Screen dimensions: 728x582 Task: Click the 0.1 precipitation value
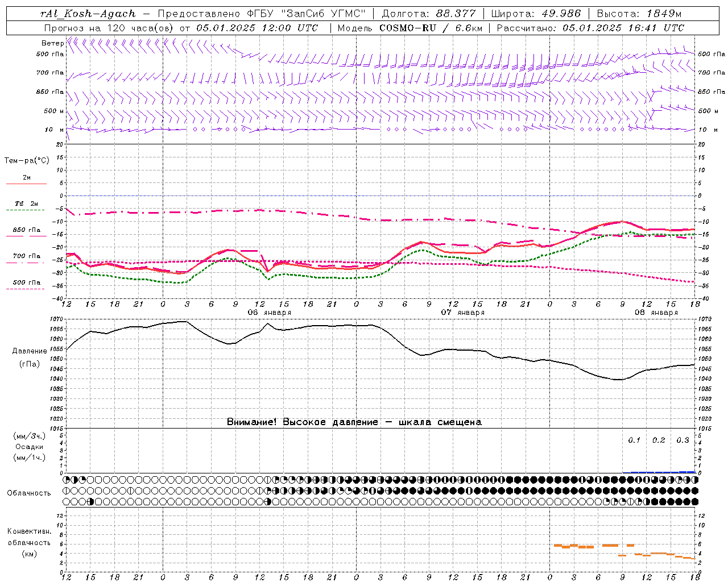tap(634, 440)
